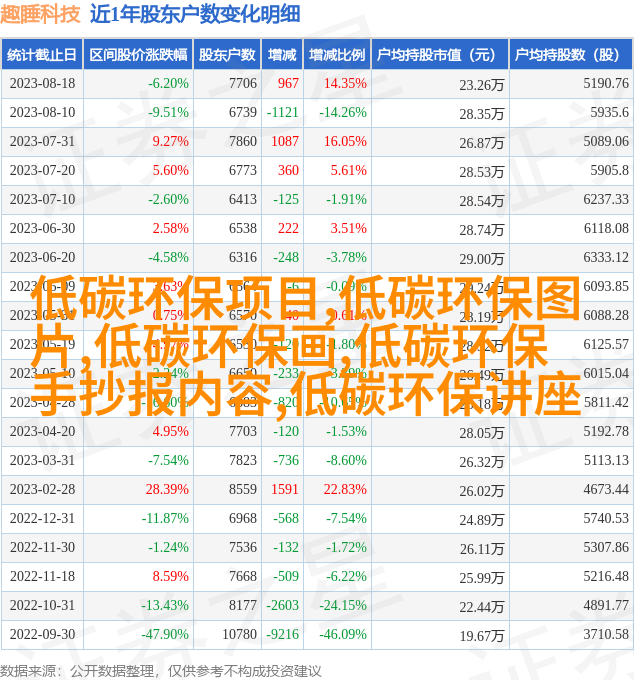Click the average shares value 5190.76
The height and width of the screenshot is (680, 634).
(x=606, y=83)
